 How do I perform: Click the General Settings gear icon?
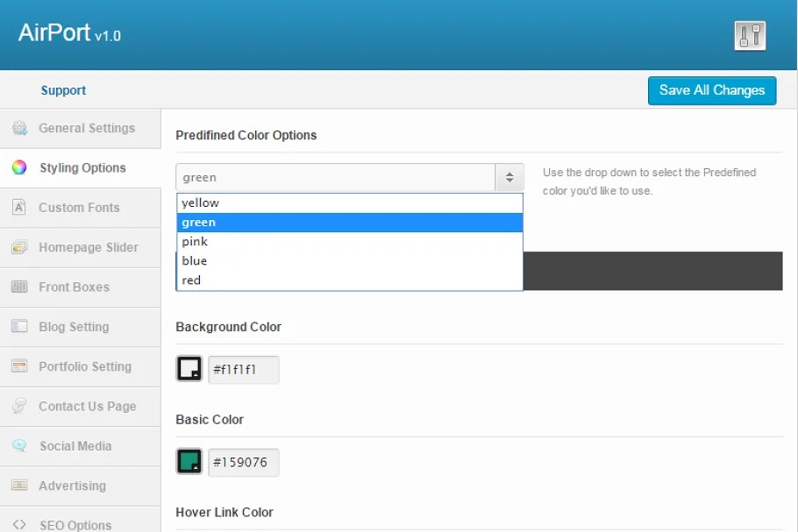(x=19, y=129)
